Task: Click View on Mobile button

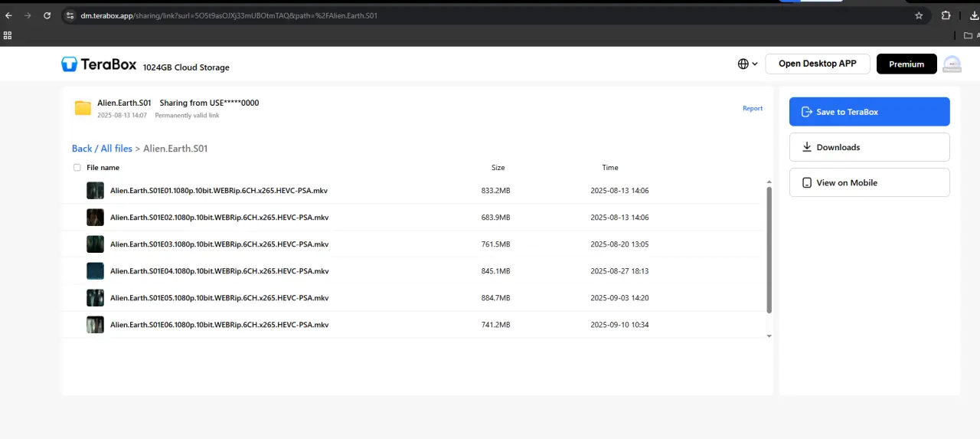Action: (x=870, y=182)
